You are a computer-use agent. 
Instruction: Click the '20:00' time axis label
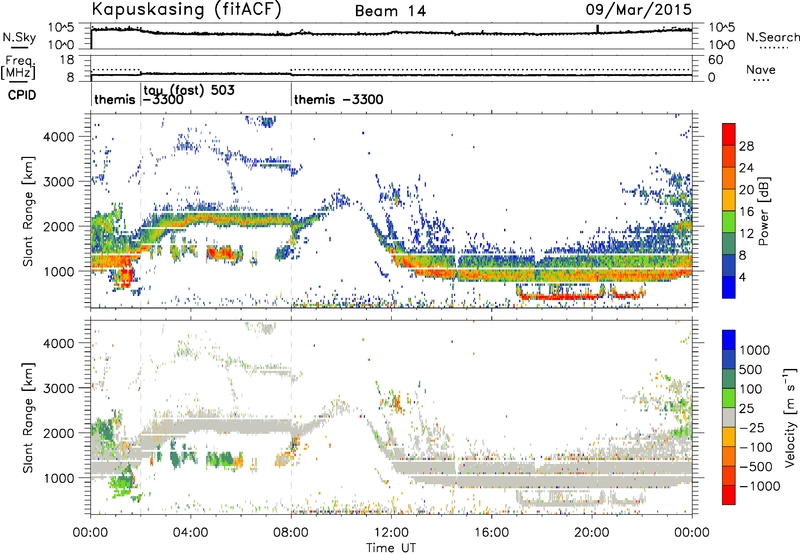(591, 533)
